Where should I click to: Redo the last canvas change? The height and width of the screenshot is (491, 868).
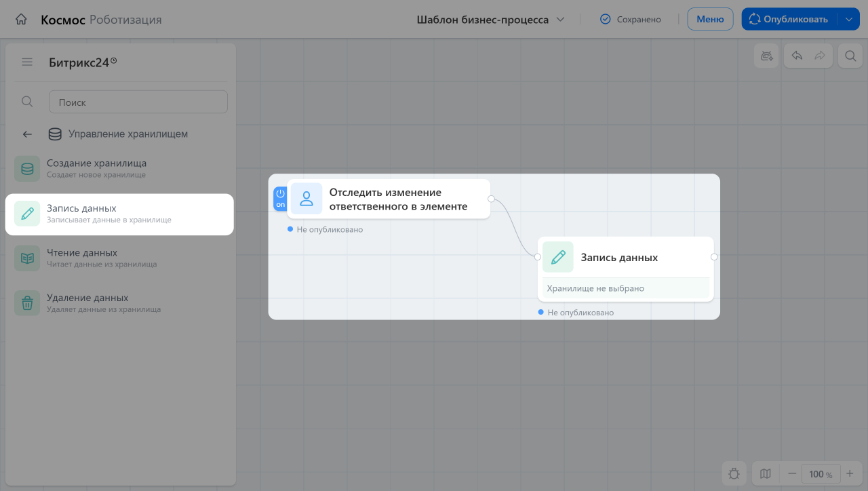click(819, 56)
